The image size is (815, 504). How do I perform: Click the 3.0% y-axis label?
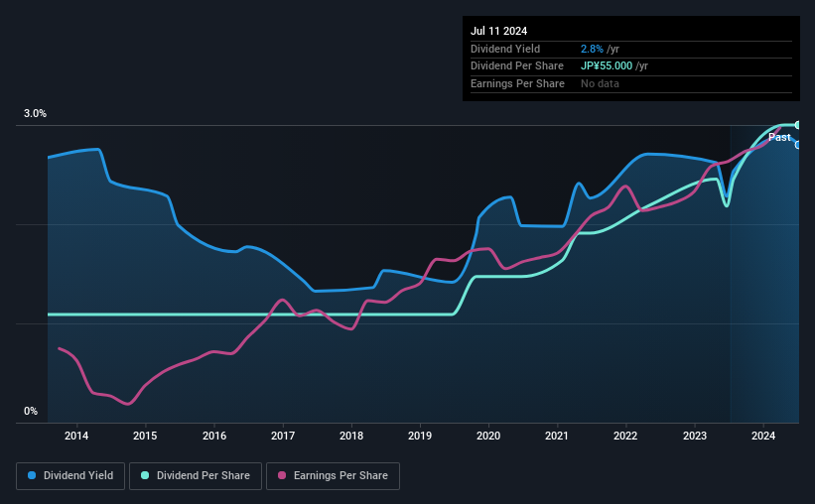[x=35, y=114]
